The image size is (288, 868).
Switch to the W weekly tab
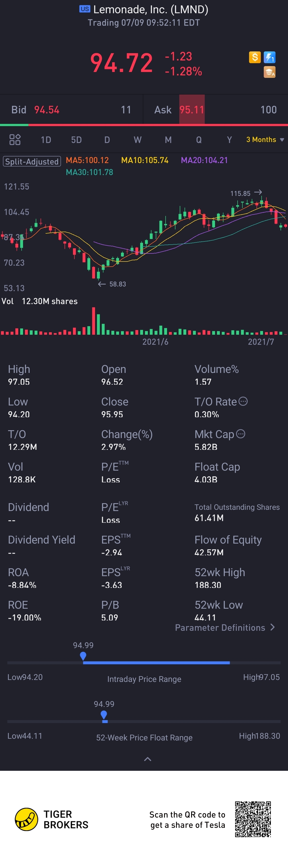pos(137,140)
